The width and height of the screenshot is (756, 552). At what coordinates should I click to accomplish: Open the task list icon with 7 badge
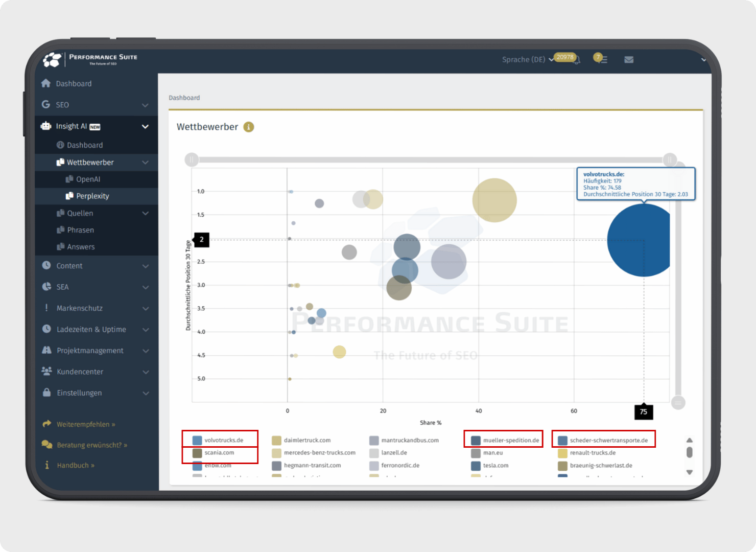pyautogui.click(x=603, y=60)
